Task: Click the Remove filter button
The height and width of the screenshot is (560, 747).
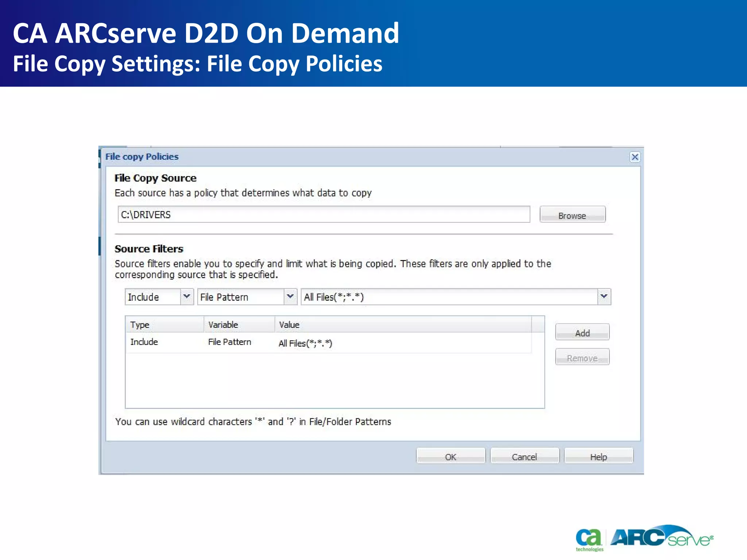Action: coord(582,357)
